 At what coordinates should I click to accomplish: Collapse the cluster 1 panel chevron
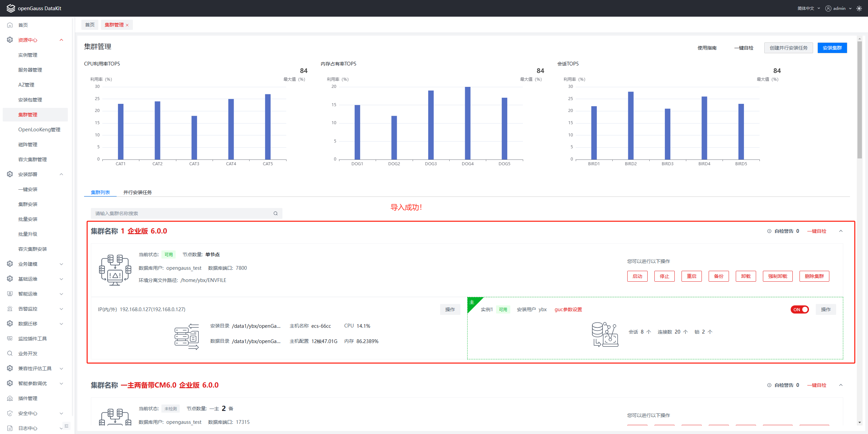pyautogui.click(x=841, y=231)
